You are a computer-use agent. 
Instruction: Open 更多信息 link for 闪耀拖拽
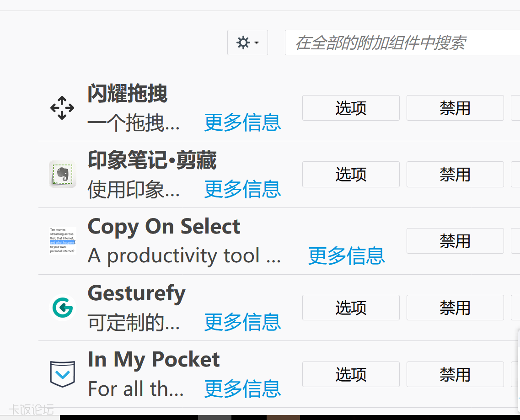[242, 122]
